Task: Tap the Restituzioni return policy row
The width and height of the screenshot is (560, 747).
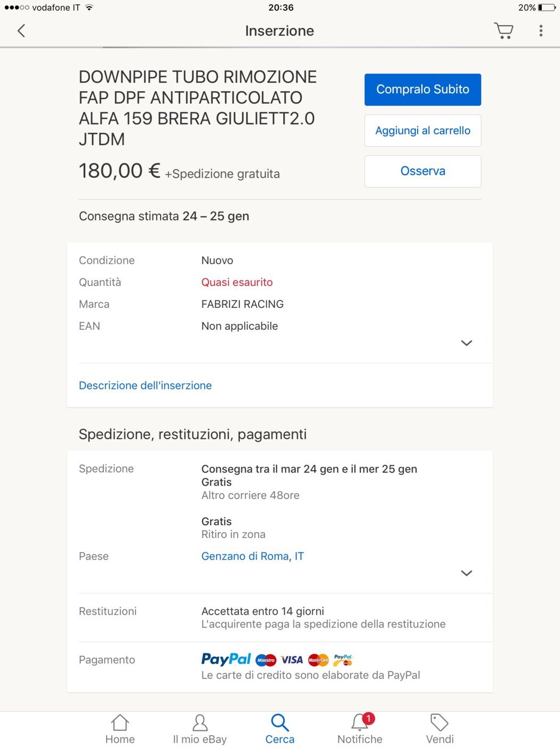Action: point(279,617)
